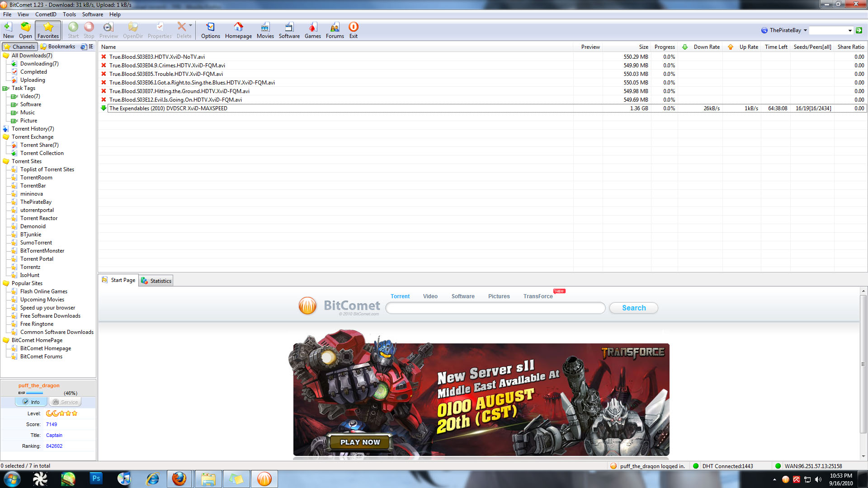
Task: Open the Movies toolbar icon
Action: click(265, 30)
